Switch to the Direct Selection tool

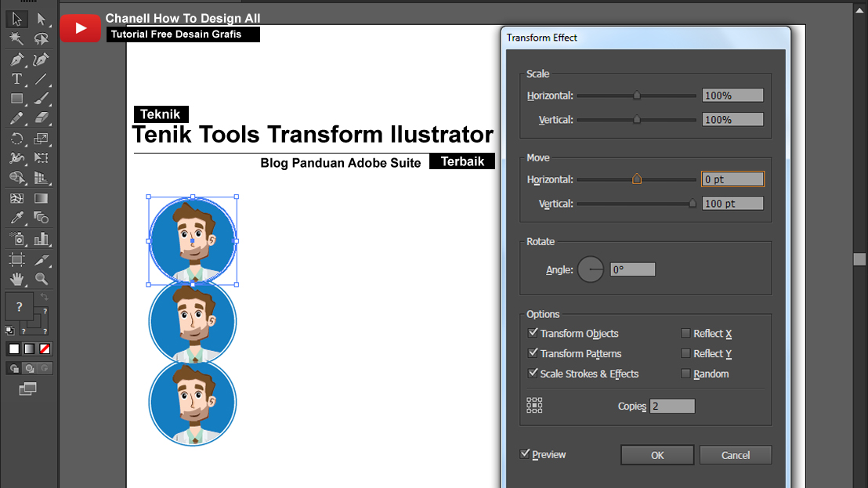42,20
